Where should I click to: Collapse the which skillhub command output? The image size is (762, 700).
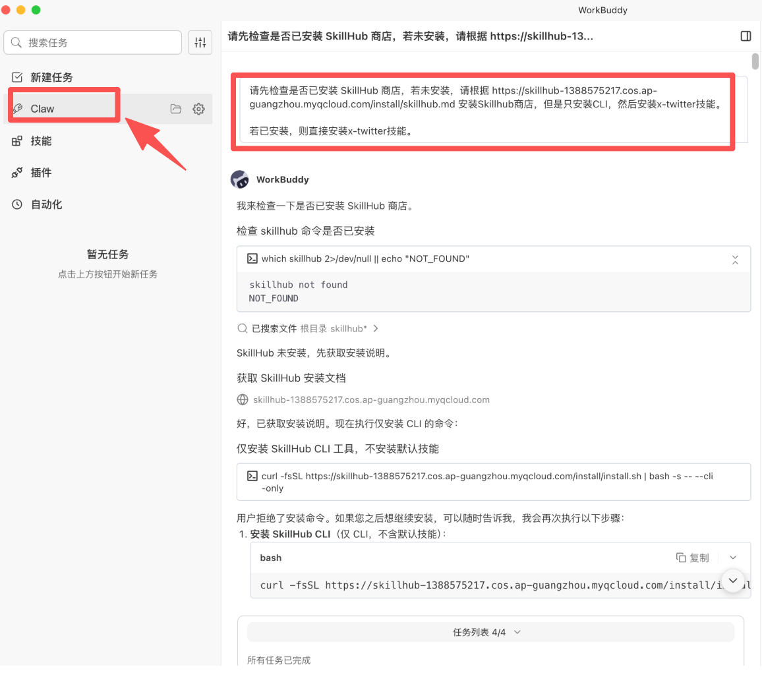tap(735, 260)
